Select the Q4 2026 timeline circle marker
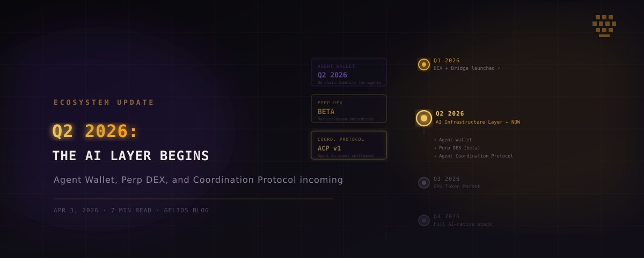Screen dimensions: 644x258 (424, 220)
